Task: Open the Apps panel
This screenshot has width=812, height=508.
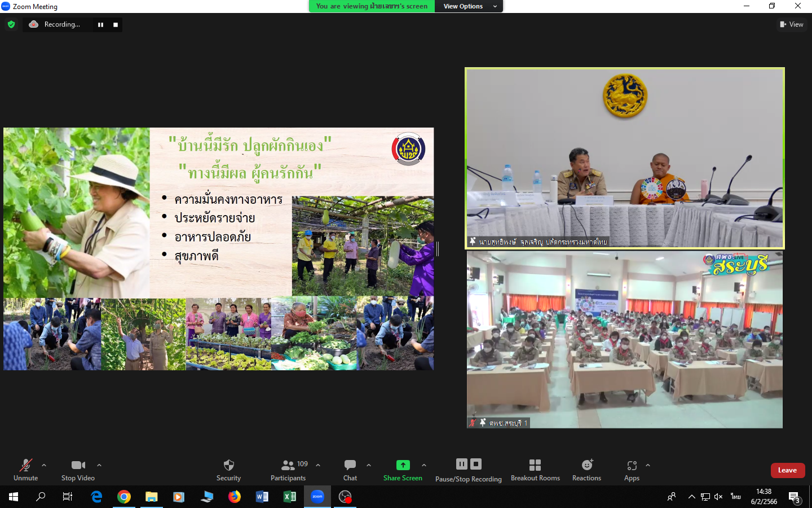Action: [x=632, y=470]
